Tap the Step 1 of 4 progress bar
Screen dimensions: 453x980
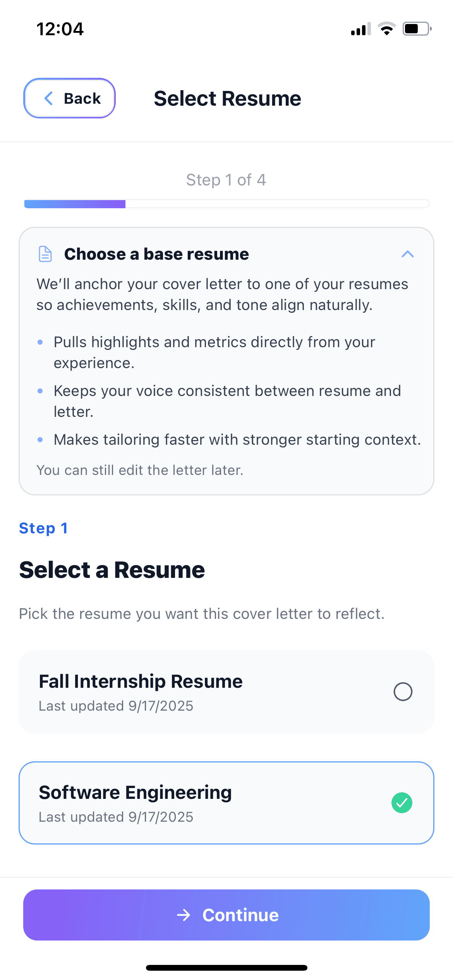(226, 204)
